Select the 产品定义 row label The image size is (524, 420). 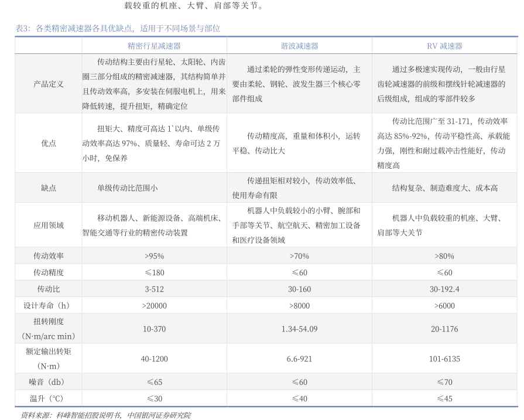49,84
